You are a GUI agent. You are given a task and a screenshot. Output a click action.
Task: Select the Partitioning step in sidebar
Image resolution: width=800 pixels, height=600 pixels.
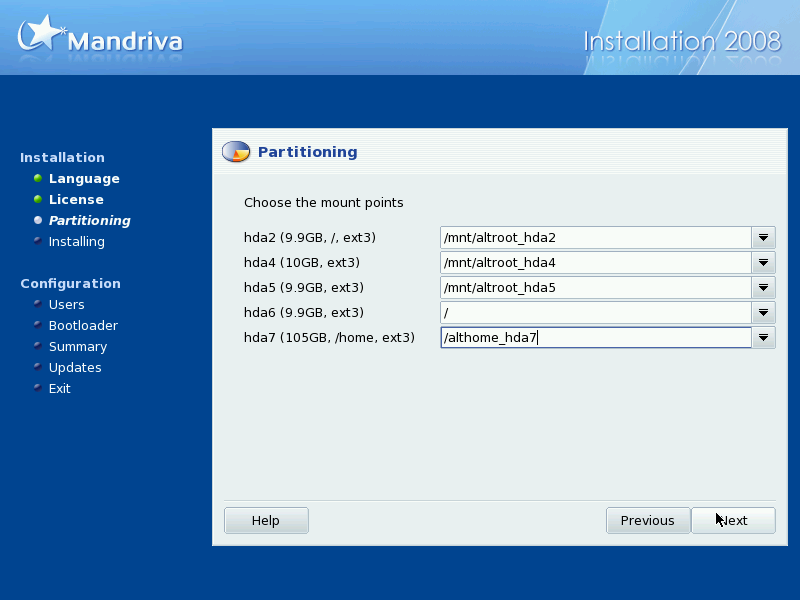(90, 220)
